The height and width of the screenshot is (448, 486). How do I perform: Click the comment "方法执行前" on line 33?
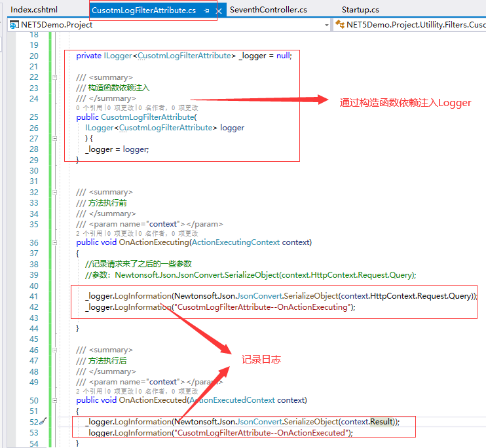click(x=107, y=203)
